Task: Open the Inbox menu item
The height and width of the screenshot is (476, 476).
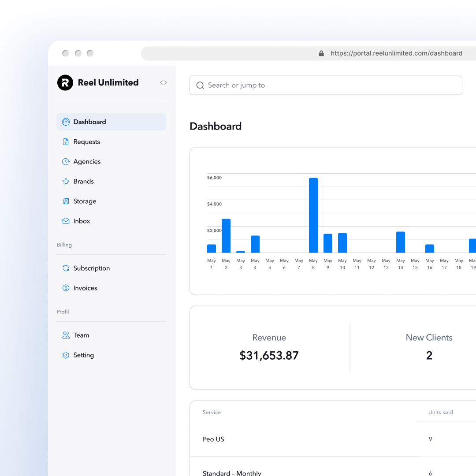Action: (112, 221)
